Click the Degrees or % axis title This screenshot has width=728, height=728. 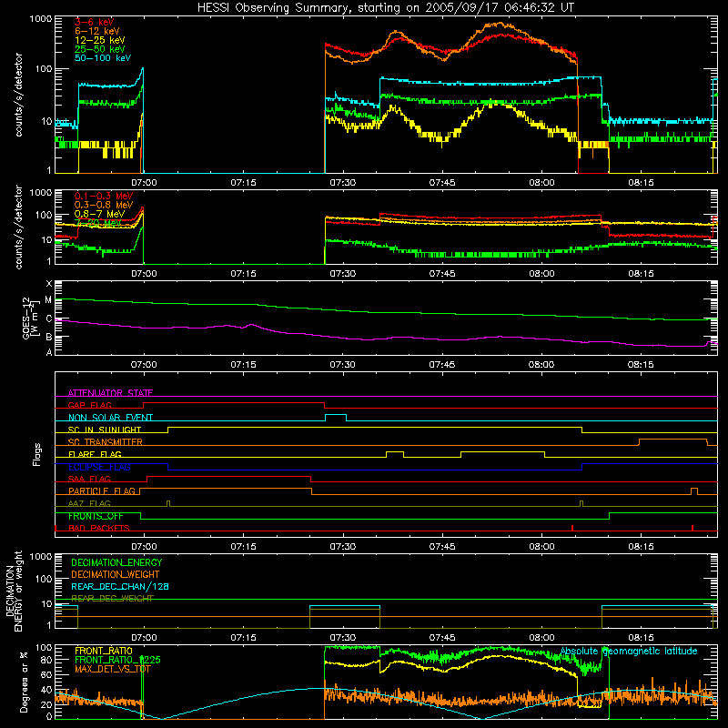[x=24, y=682]
